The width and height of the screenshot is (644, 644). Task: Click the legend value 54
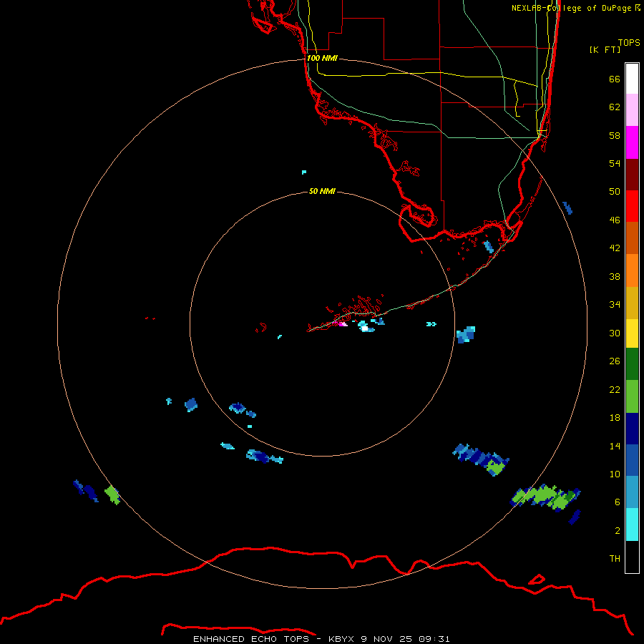(615, 163)
